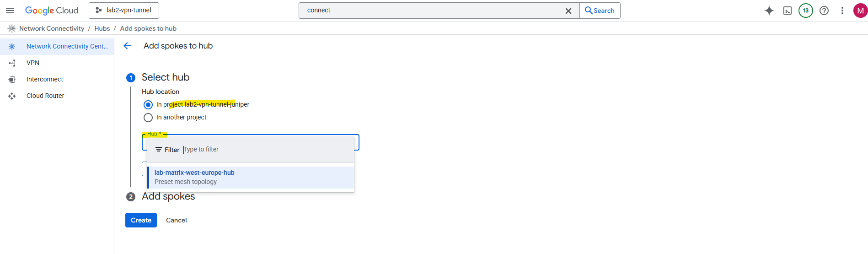Click the Hubs breadcrumb link

(x=102, y=28)
